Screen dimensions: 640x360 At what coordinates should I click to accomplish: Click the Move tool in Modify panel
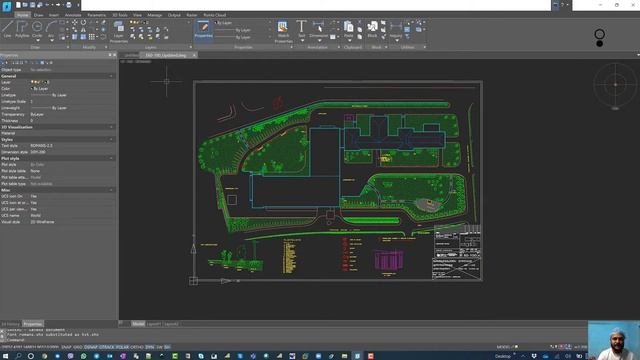75,22
